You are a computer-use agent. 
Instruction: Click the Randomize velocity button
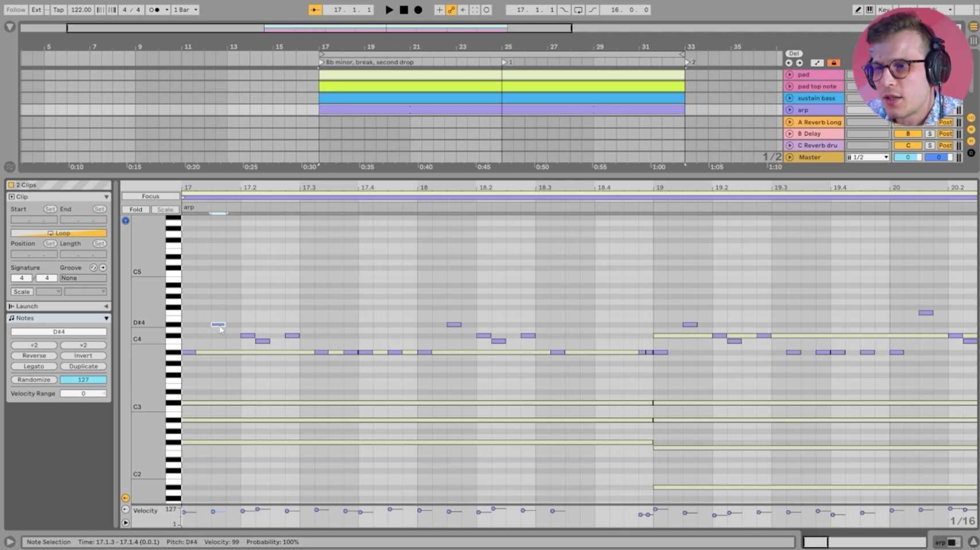[34, 380]
